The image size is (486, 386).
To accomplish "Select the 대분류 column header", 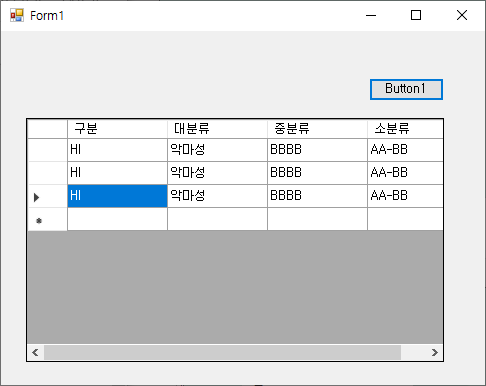I will coord(217,129).
